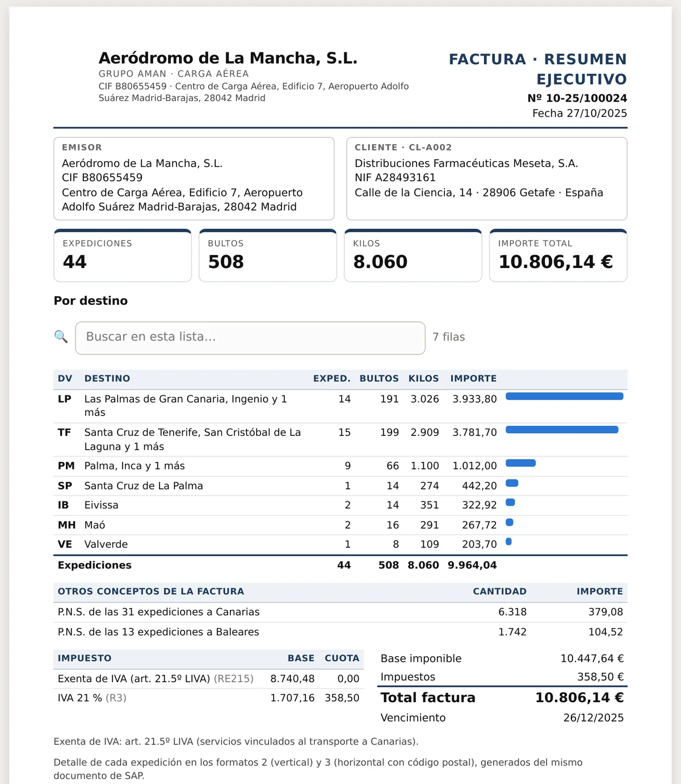Click 'OTROS CONCEPTOS DE LA FACTURA' header
The image size is (681, 784).
[x=151, y=592]
